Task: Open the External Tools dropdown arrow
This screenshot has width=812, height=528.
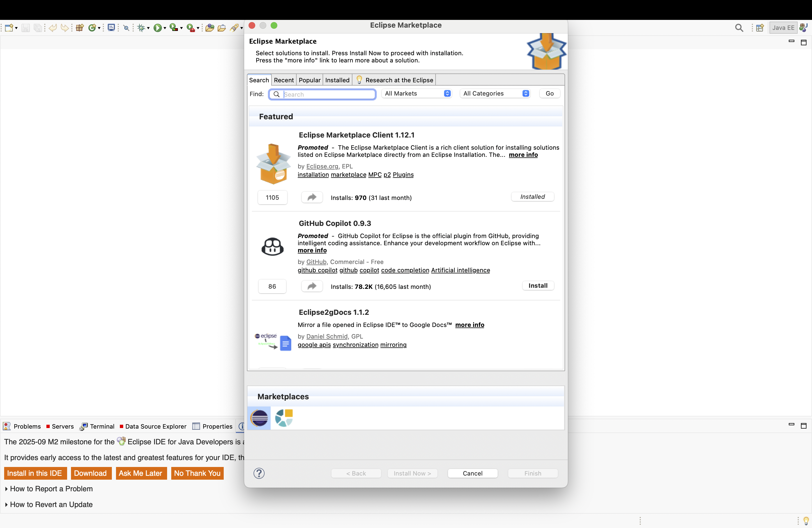Action: click(198, 28)
